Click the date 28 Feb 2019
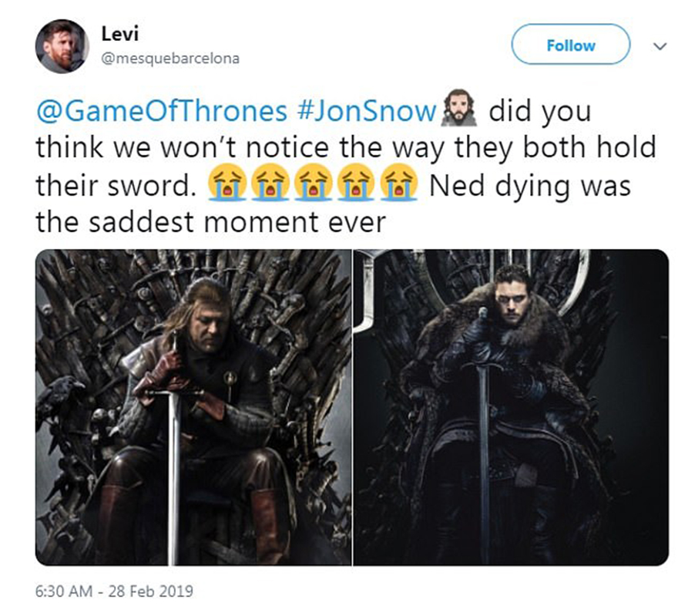678x616 pixels. [154, 592]
